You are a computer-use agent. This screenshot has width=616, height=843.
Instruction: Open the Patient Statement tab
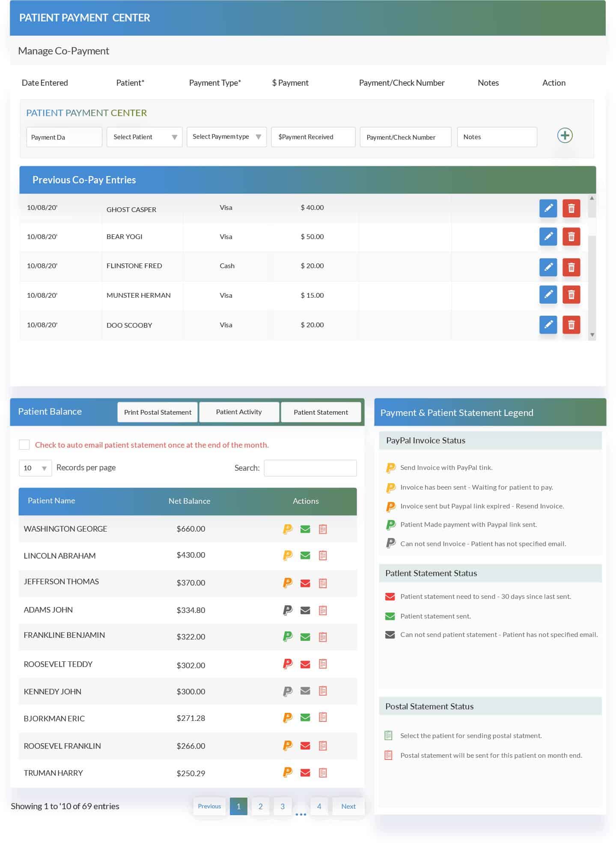[321, 412]
